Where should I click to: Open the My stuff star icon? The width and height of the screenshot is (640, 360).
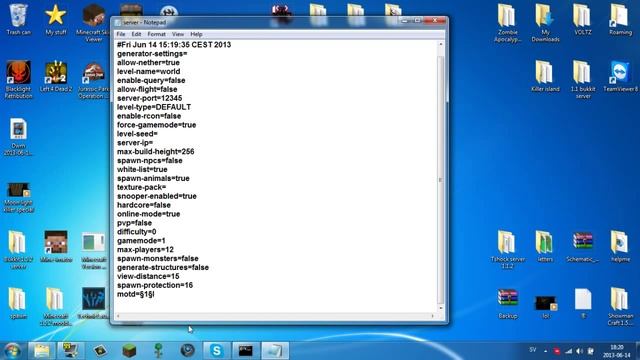56,19
